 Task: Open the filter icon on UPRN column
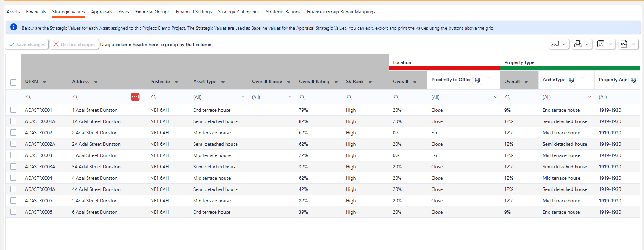pyautogui.click(x=45, y=82)
